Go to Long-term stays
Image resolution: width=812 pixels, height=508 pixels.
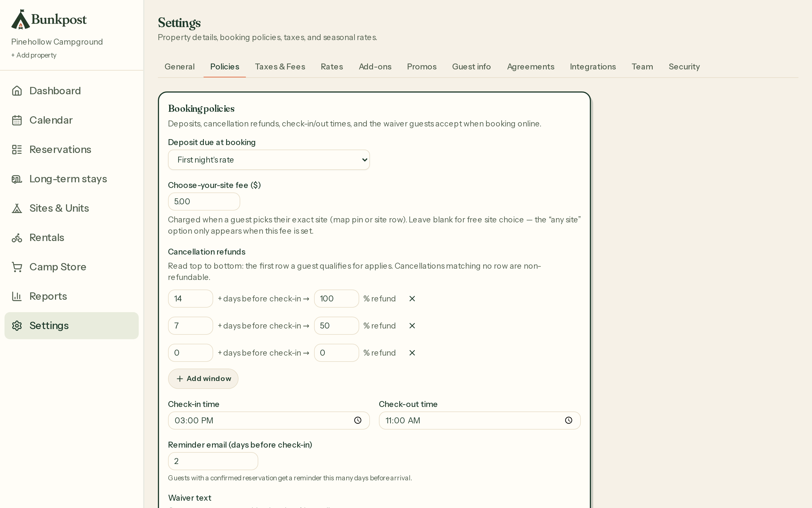71,179
